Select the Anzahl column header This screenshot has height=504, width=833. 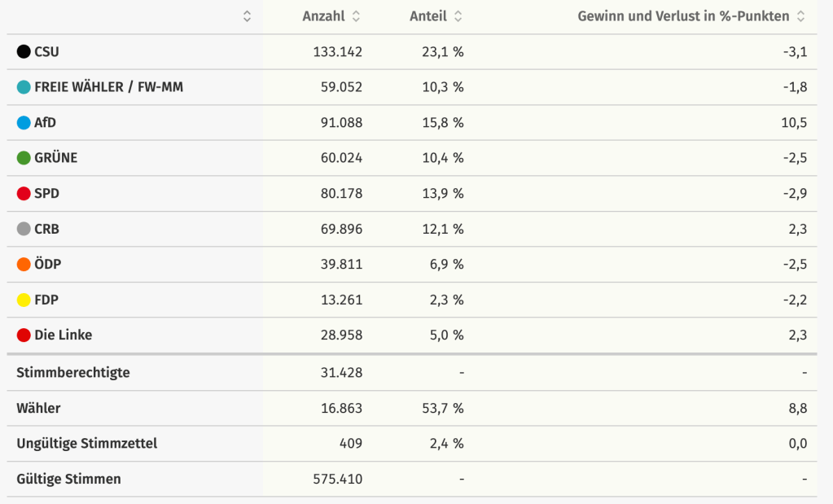323,16
